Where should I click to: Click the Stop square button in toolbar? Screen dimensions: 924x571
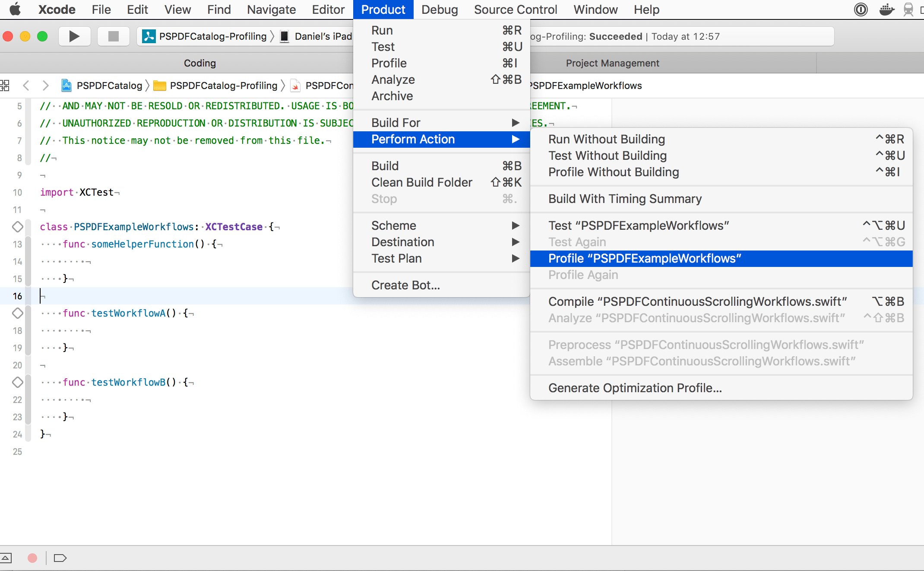click(x=113, y=36)
